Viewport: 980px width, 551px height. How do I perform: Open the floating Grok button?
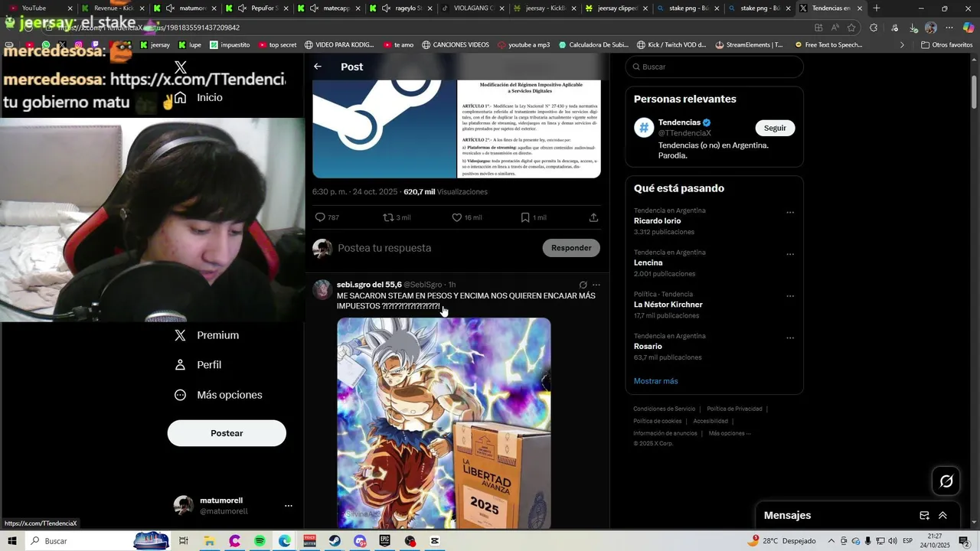click(x=946, y=481)
